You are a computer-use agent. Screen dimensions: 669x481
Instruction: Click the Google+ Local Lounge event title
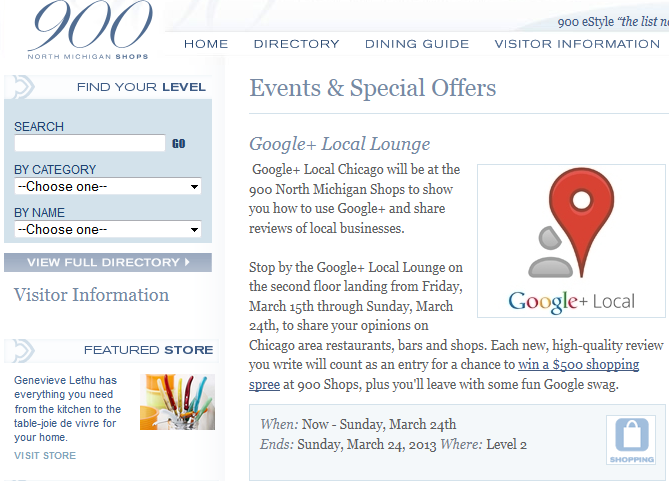(x=340, y=144)
